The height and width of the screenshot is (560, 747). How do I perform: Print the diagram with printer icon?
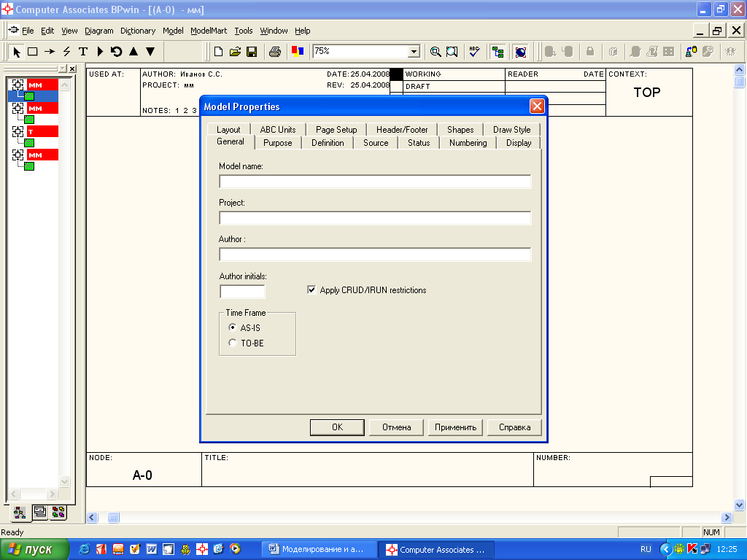[275, 52]
